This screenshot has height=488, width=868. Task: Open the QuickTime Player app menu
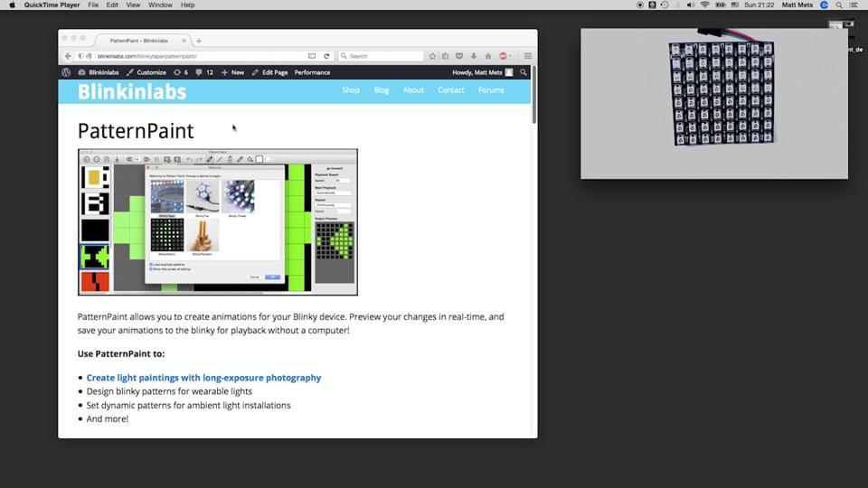[52, 5]
